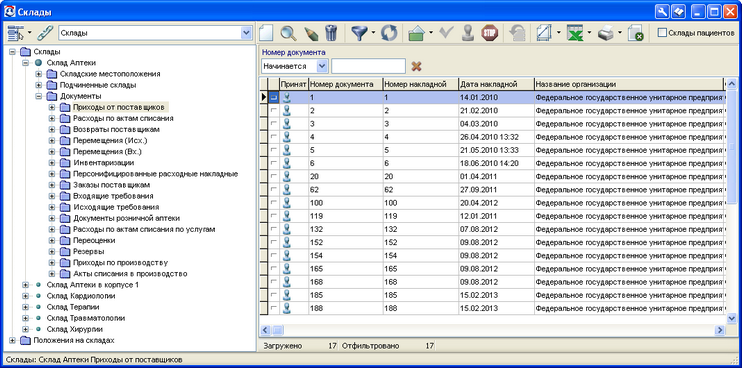Click the tree view mode icon in toolbar

click(x=16, y=33)
